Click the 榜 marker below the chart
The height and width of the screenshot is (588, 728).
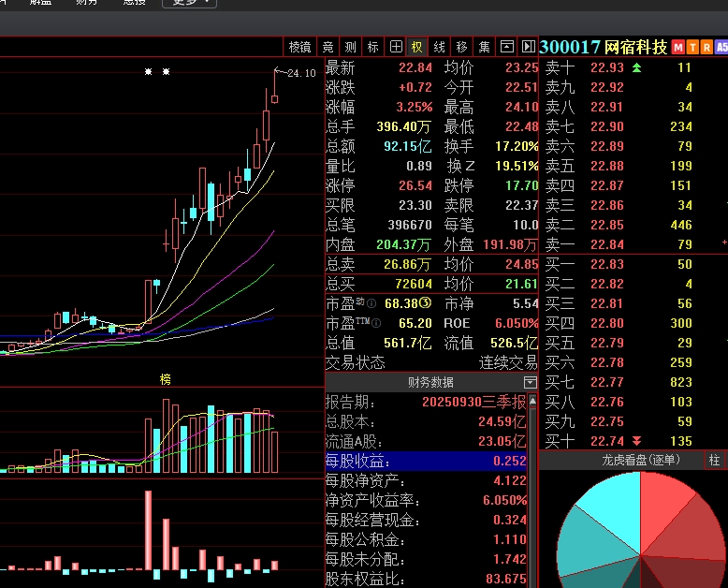click(x=166, y=379)
